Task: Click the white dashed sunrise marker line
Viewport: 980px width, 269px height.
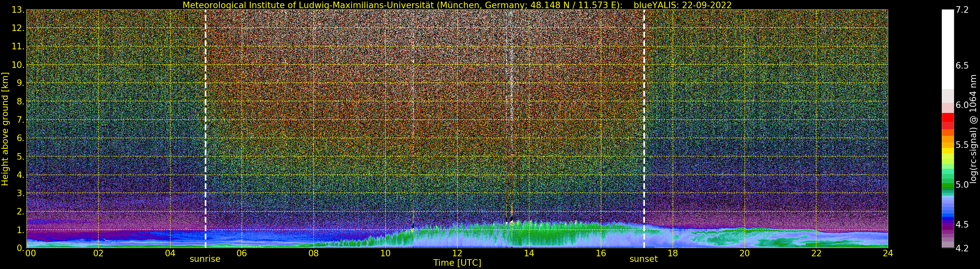Action: pyautogui.click(x=205, y=129)
